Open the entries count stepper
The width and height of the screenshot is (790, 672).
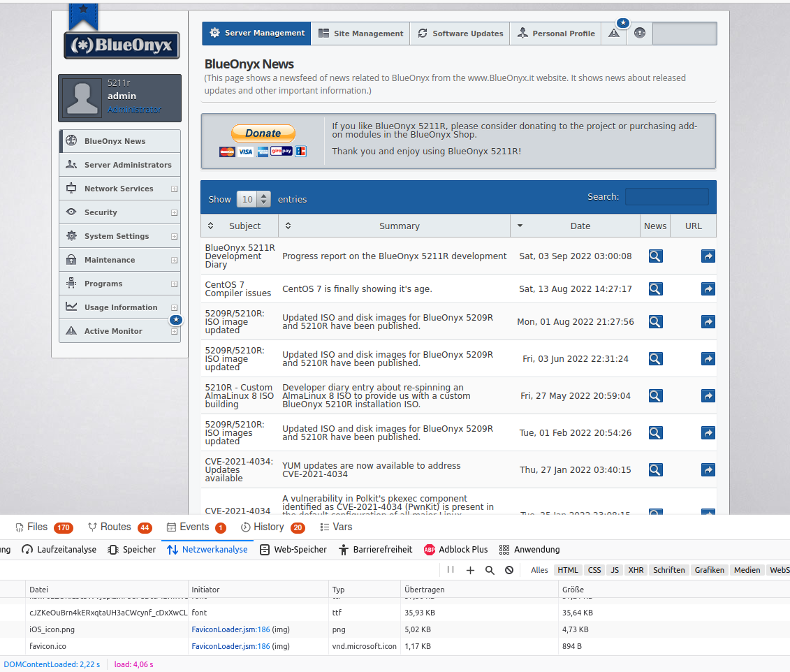coord(263,200)
